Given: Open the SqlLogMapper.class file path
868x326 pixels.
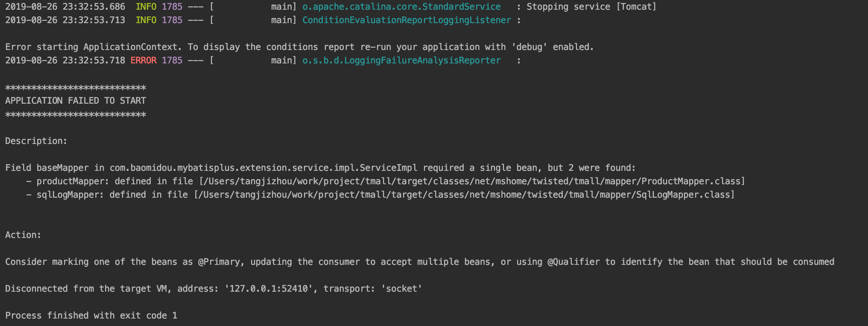Looking at the screenshot, I should (464, 195).
